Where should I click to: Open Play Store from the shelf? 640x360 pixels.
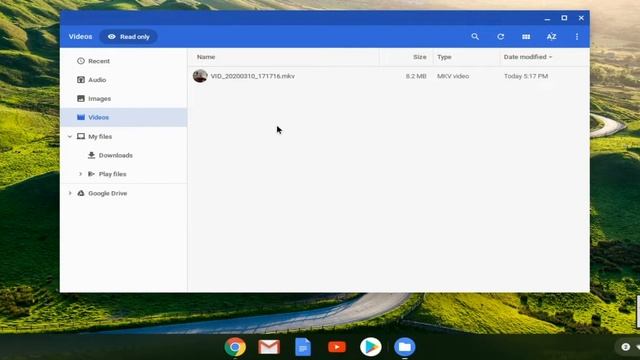click(x=371, y=347)
